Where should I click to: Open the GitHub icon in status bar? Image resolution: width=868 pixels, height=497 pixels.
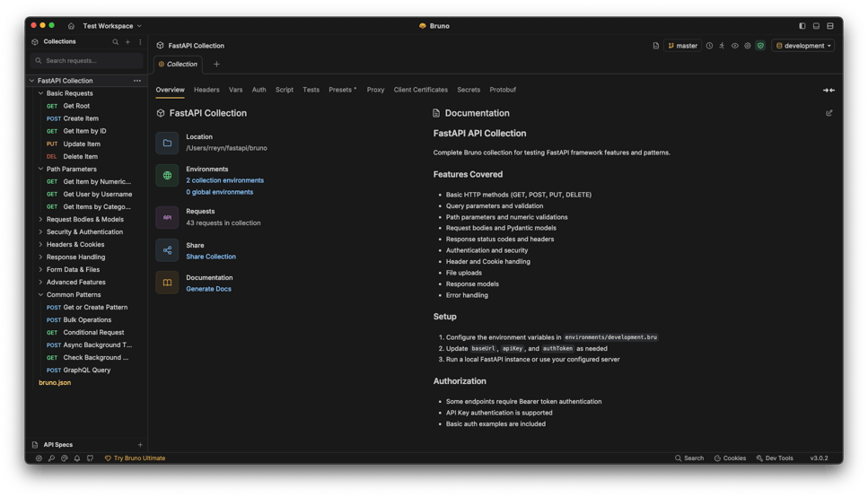click(91, 458)
